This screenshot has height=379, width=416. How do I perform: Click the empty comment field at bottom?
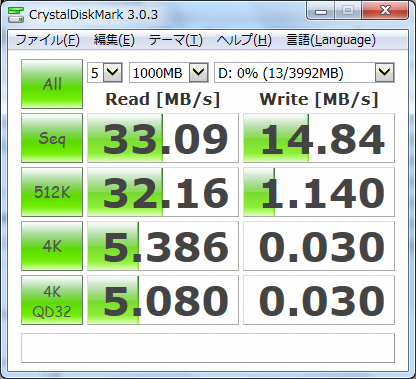pos(208,348)
